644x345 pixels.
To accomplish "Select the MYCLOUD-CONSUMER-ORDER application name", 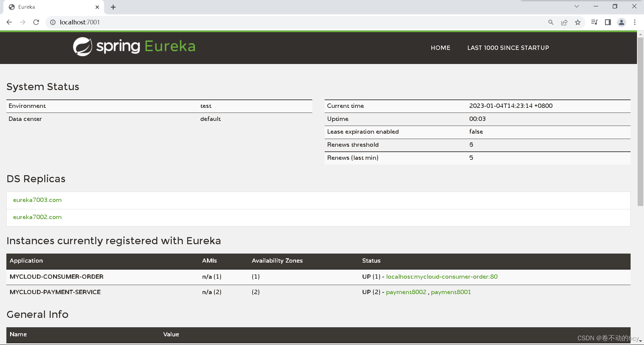I will pyautogui.click(x=56, y=277).
